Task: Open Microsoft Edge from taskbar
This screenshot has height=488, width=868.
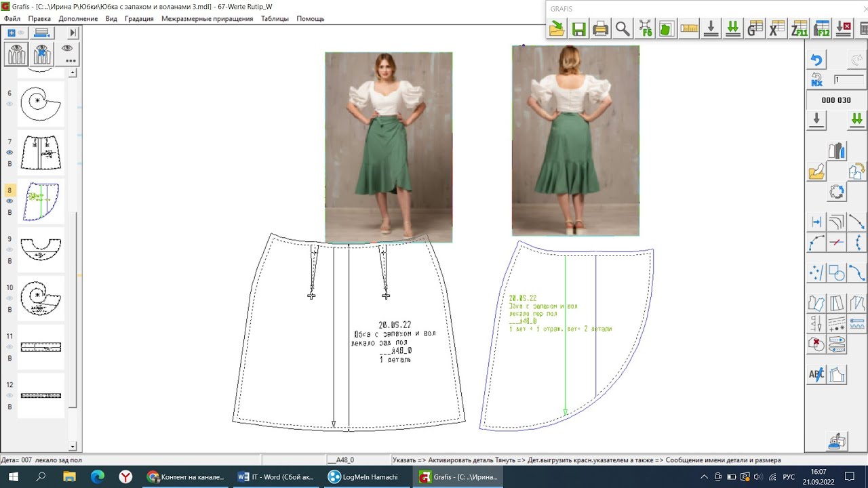Action: 97,476
